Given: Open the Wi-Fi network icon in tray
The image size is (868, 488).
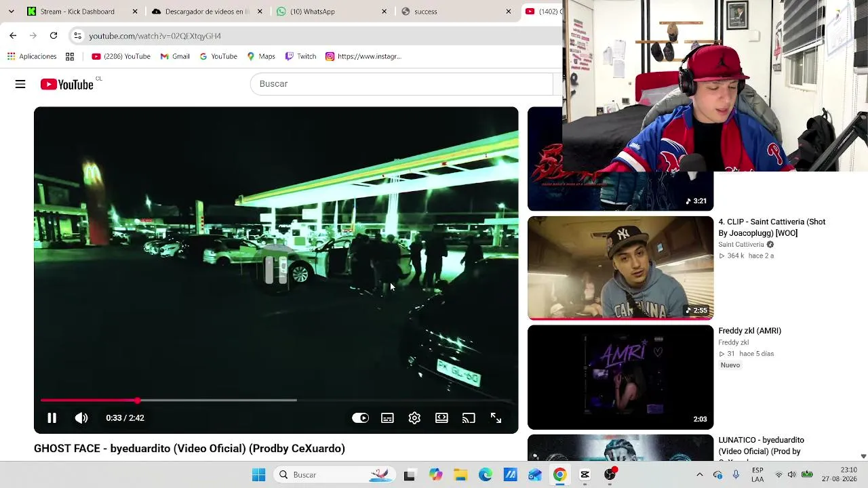Looking at the screenshot, I should point(778,474).
